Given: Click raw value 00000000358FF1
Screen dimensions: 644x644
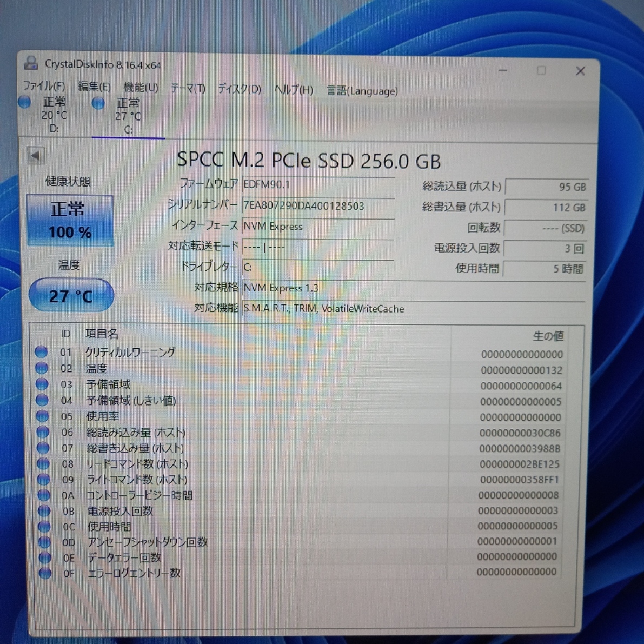Looking at the screenshot, I should click(x=519, y=480).
